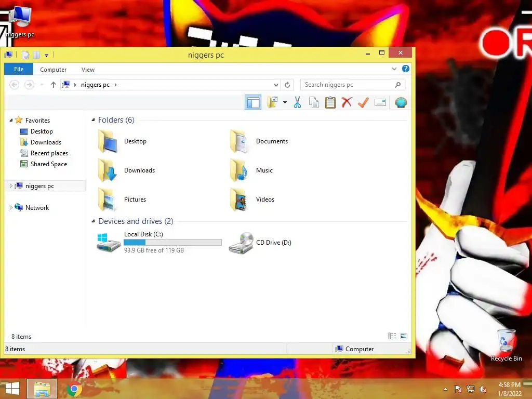Click the Computer label in status bar

pos(360,349)
